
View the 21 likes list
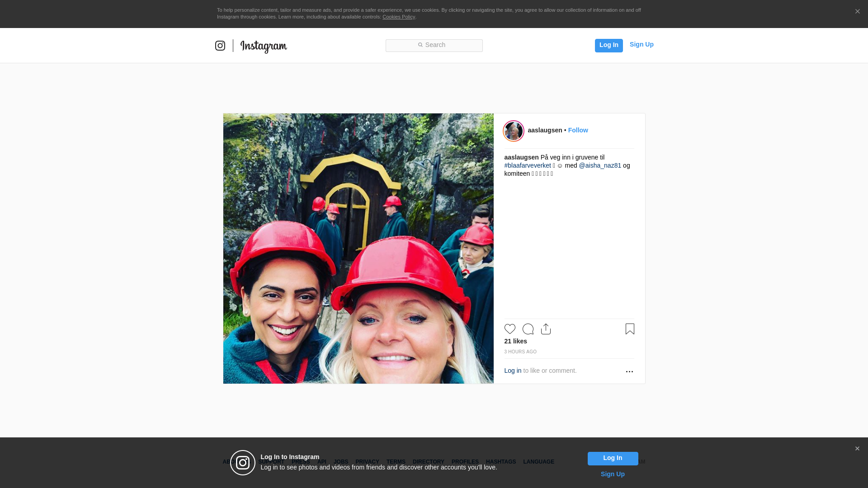pyautogui.click(x=515, y=341)
